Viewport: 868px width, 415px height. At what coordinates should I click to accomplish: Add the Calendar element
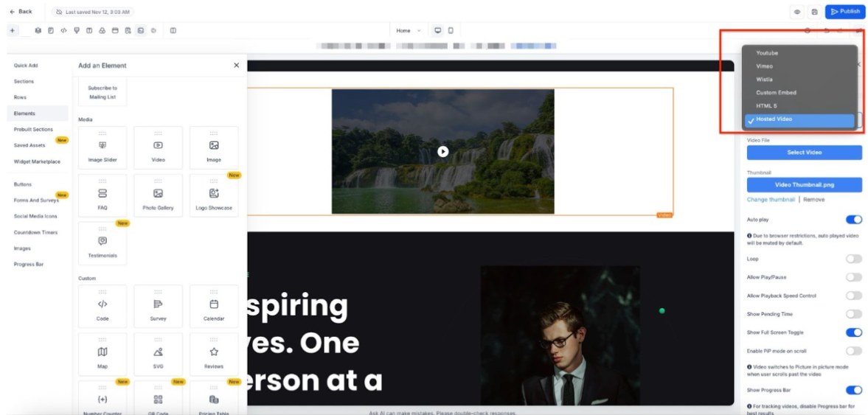click(214, 307)
